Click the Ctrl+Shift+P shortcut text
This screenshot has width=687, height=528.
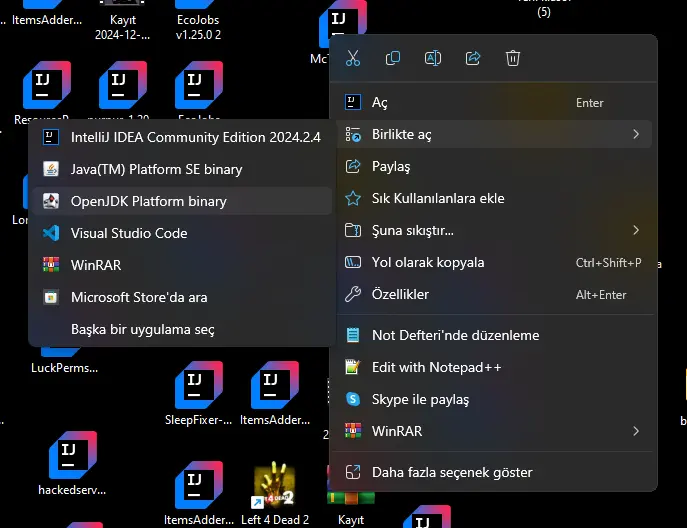[x=609, y=262]
